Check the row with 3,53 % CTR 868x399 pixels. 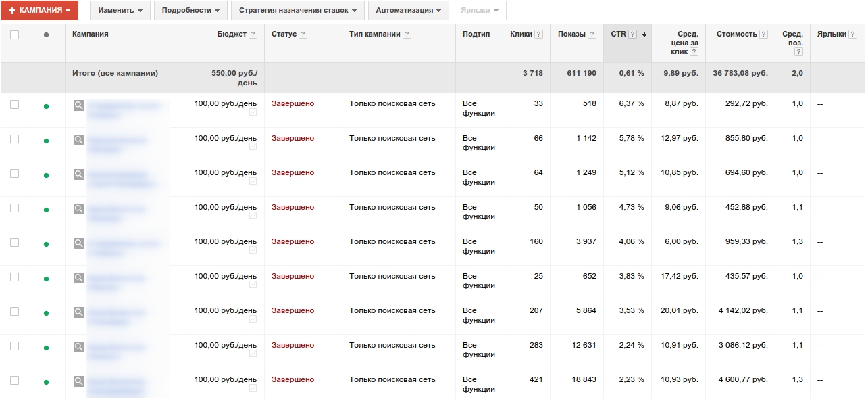pyautogui.click(x=15, y=311)
